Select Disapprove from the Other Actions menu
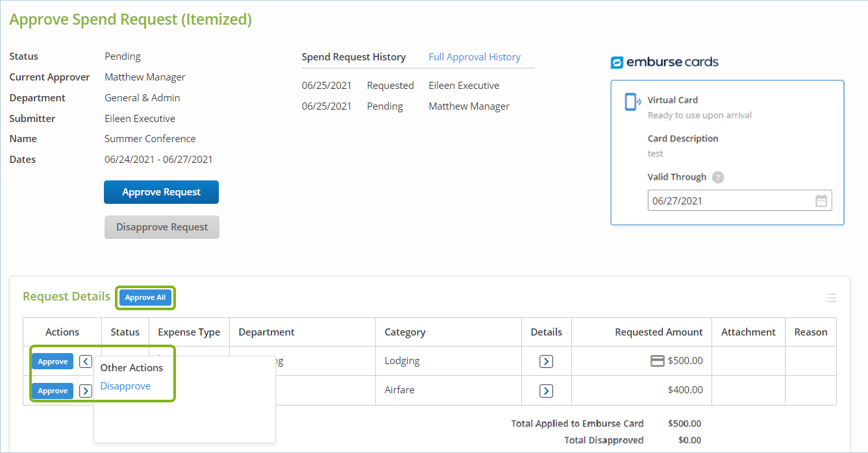Viewport: 868px width, 453px height. click(x=125, y=386)
